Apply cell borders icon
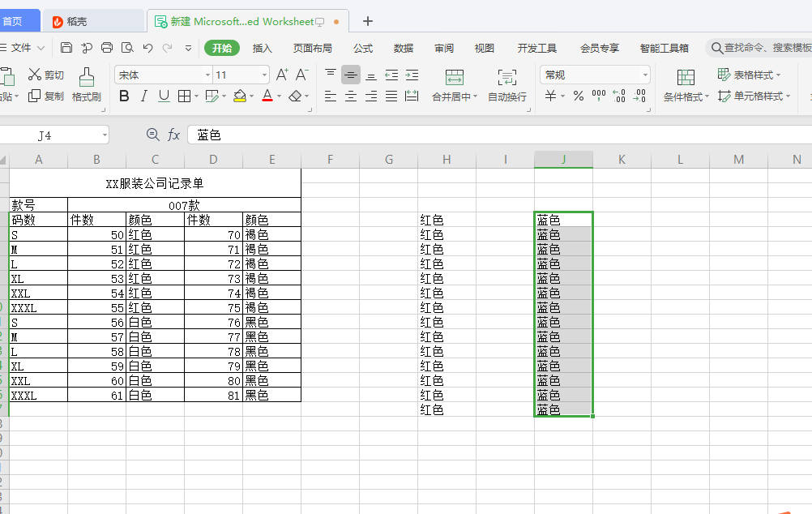Image resolution: width=812 pixels, height=514 pixels. [184, 96]
